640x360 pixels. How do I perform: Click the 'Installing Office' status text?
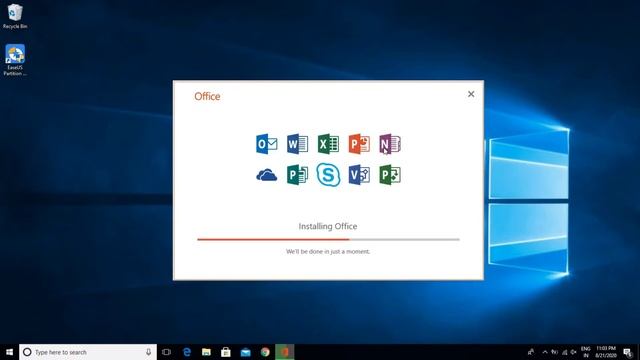pyautogui.click(x=328, y=226)
